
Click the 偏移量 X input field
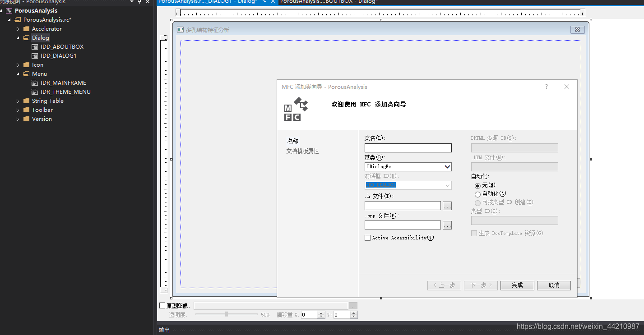[310, 315]
